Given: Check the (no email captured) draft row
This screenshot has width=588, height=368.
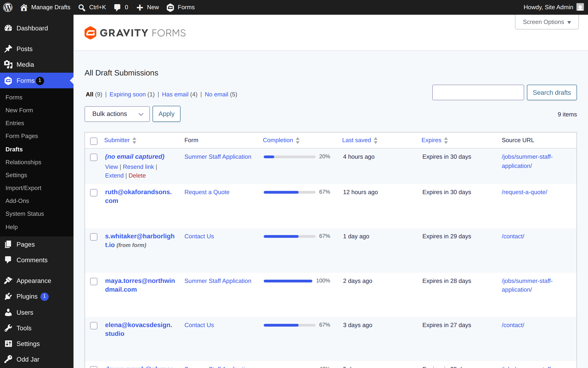Looking at the screenshot, I should [x=93, y=157].
